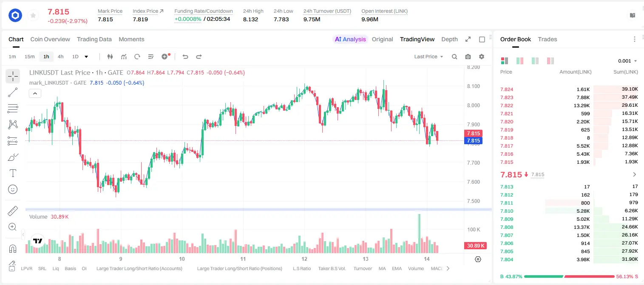Screen dimensions: 644x285
Task: Select the ruler measure tool
Action: click(x=13, y=211)
